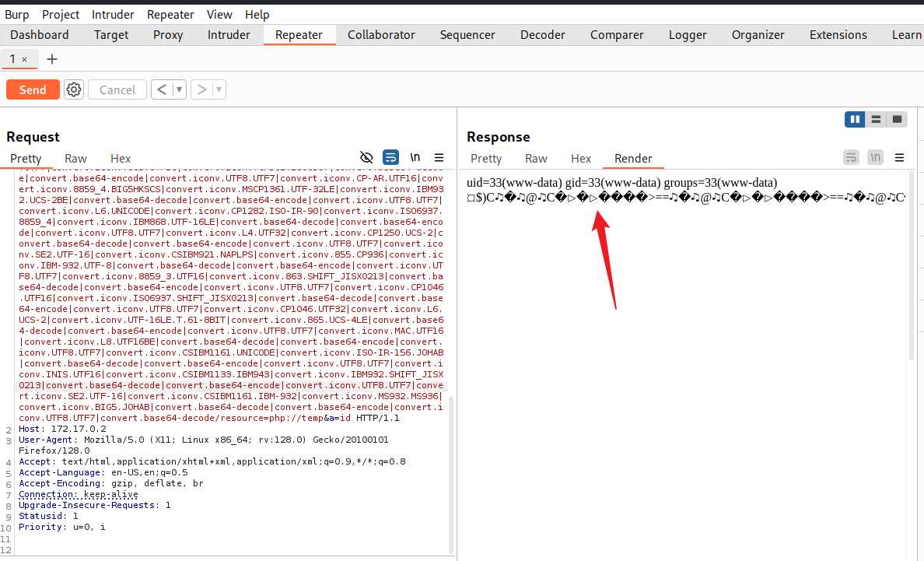924x561 pixels.
Task: Open the View menu
Action: pos(219,14)
